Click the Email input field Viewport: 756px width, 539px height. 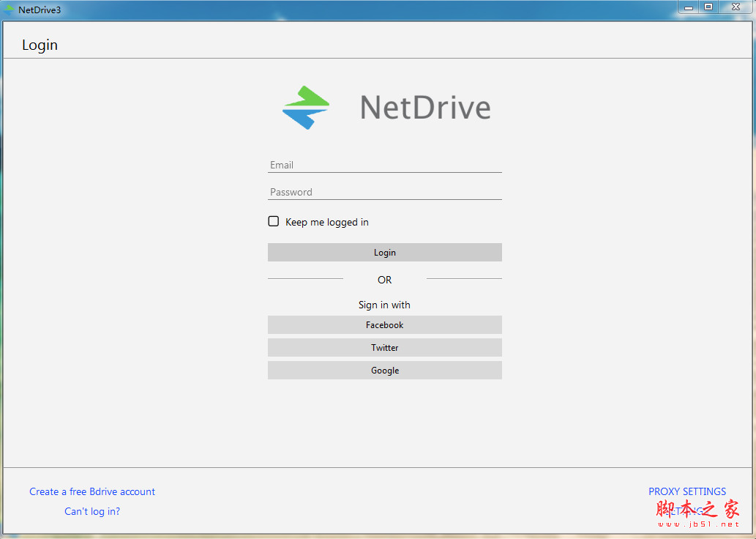coord(385,165)
